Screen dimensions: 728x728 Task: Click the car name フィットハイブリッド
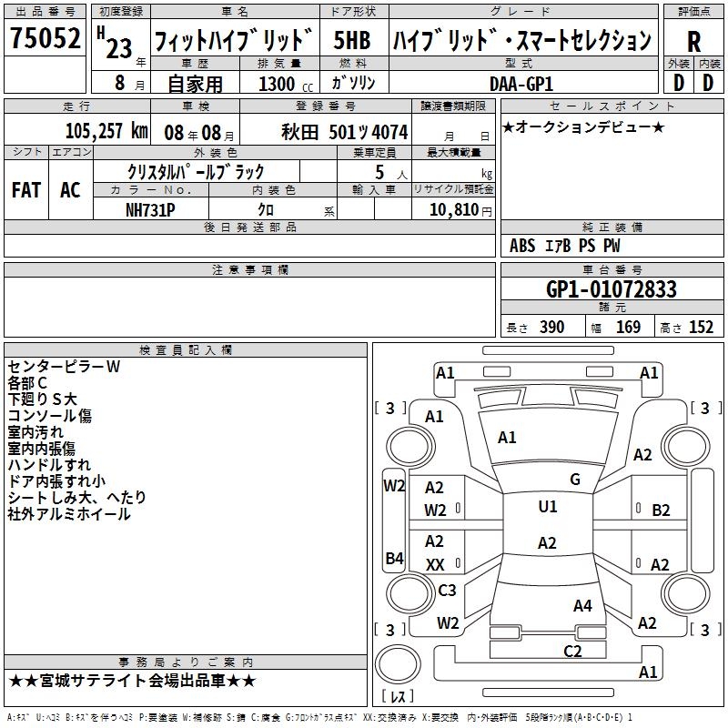tap(233, 40)
